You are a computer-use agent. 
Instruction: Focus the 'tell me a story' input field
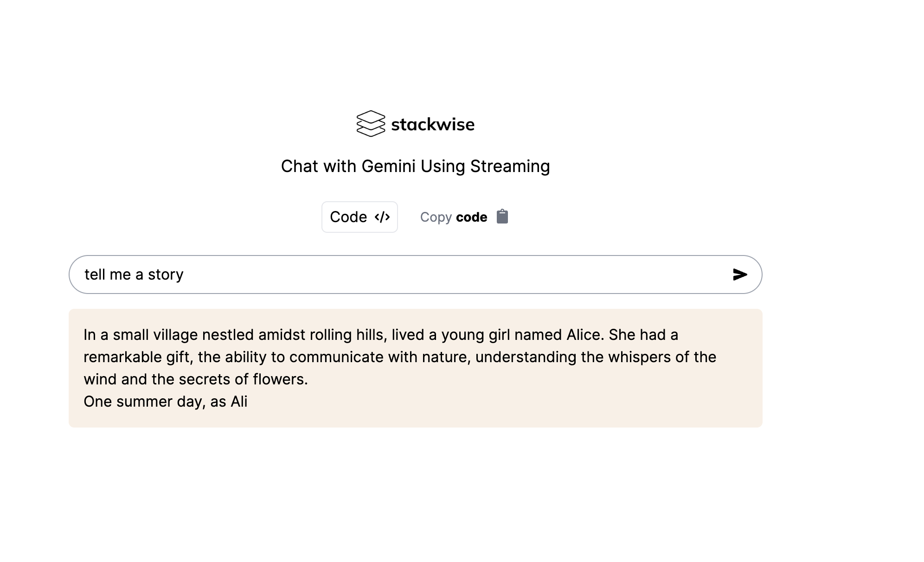tap(415, 275)
